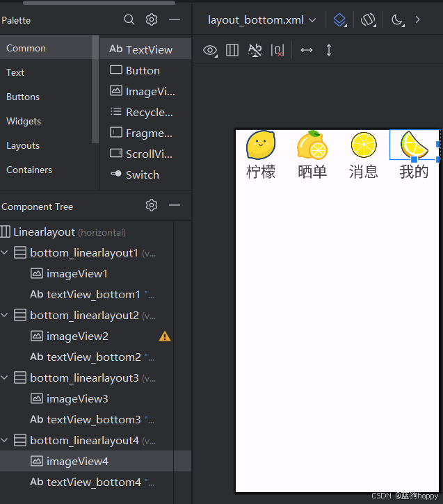Select 晒单 label in preview

(x=312, y=172)
